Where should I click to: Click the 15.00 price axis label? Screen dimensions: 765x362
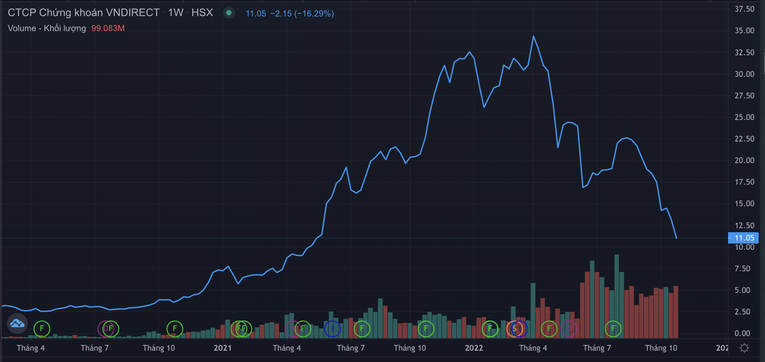745,203
